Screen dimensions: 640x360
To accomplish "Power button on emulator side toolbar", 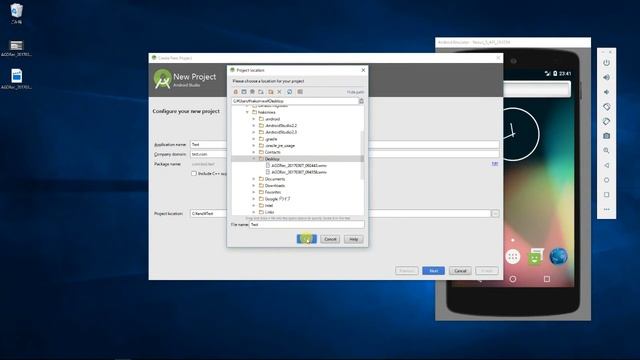I will [x=607, y=63].
